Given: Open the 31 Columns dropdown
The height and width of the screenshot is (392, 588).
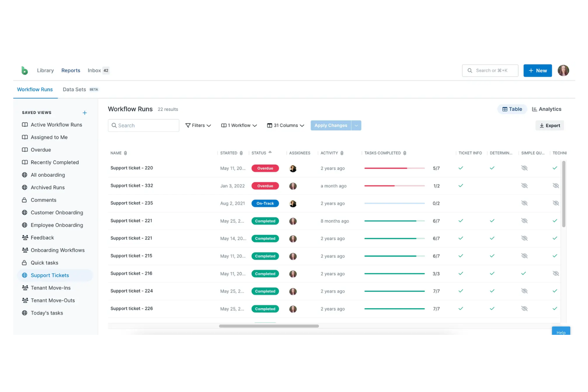Looking at the screenshot, I should tap(285, 126).
